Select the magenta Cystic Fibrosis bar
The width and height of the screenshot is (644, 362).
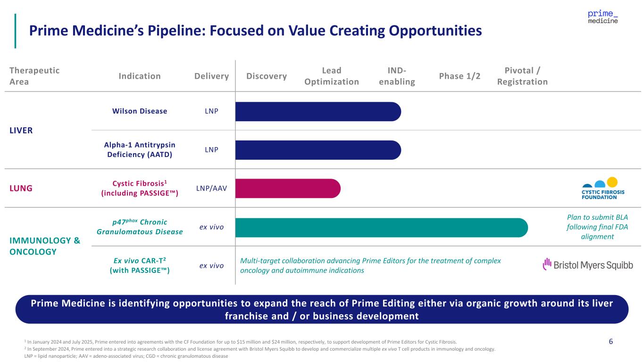(x=287, y=189)
